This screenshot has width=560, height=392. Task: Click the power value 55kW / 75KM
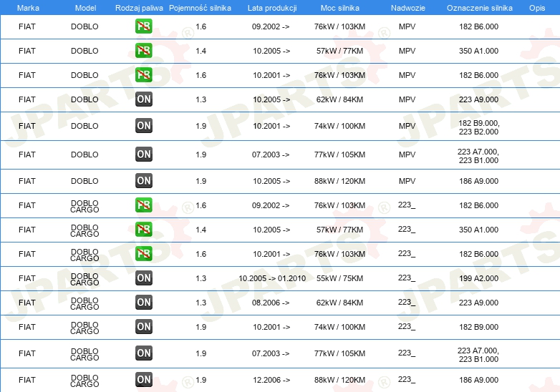pos(339,278)
